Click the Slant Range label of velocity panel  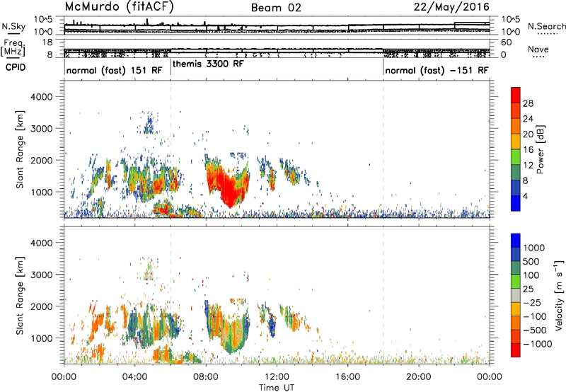tap(20, 296)
